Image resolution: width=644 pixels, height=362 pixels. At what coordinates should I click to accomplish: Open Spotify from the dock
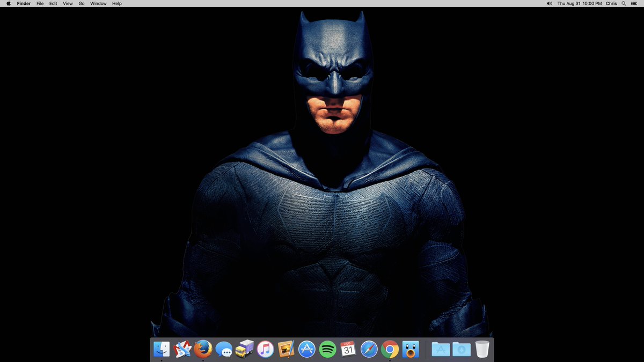(x=328, y=349)
